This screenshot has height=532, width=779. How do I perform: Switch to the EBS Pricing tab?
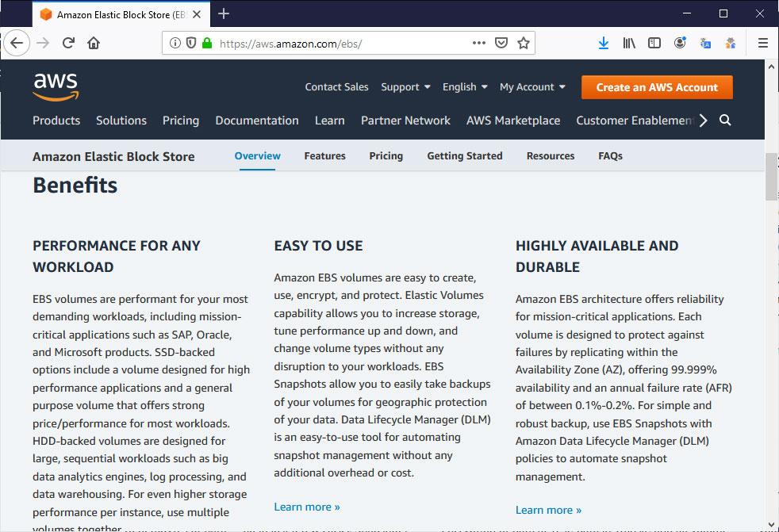(386, 156)
